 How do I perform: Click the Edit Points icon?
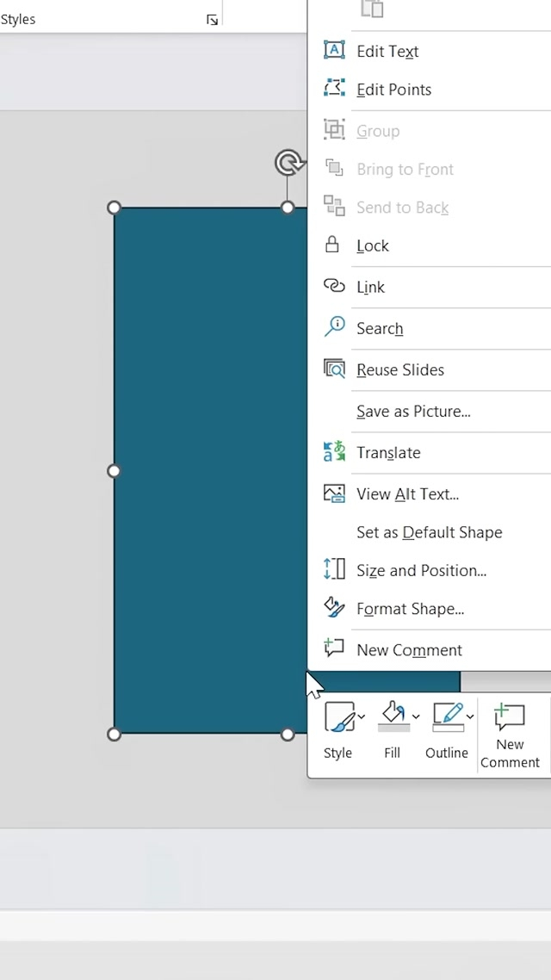(333, 89)
